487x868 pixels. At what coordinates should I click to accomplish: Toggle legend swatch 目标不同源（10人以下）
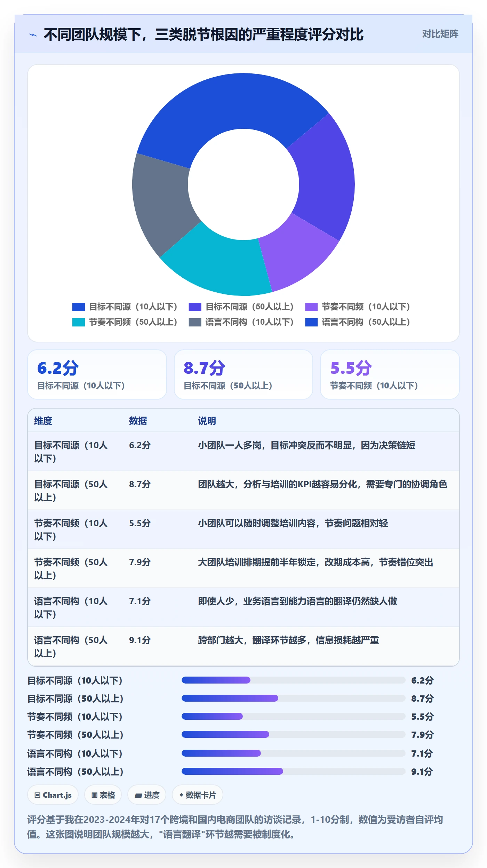(x=79, y=307)
